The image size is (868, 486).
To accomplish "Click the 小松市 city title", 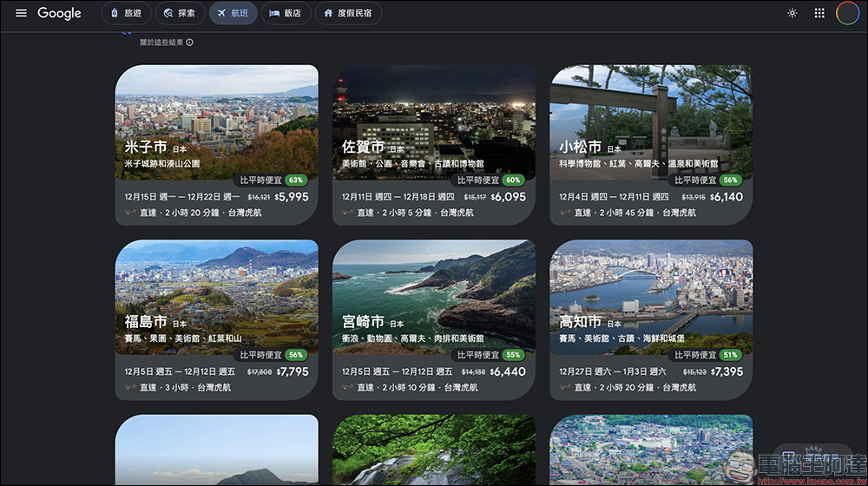I will pyautogui.click(x=580, y=147).
